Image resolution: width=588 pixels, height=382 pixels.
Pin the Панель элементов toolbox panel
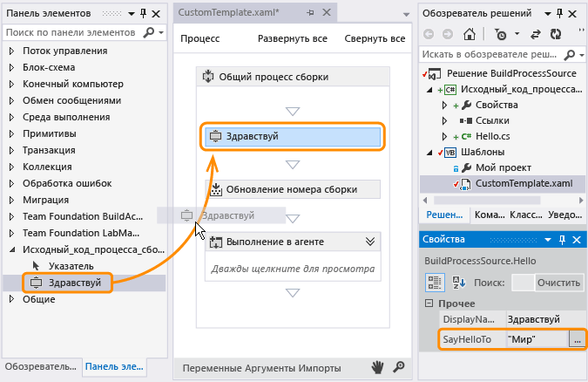[x=143, y=14]
